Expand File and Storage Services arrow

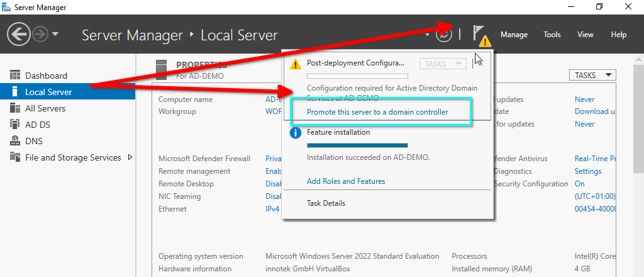tap(130, 157)
